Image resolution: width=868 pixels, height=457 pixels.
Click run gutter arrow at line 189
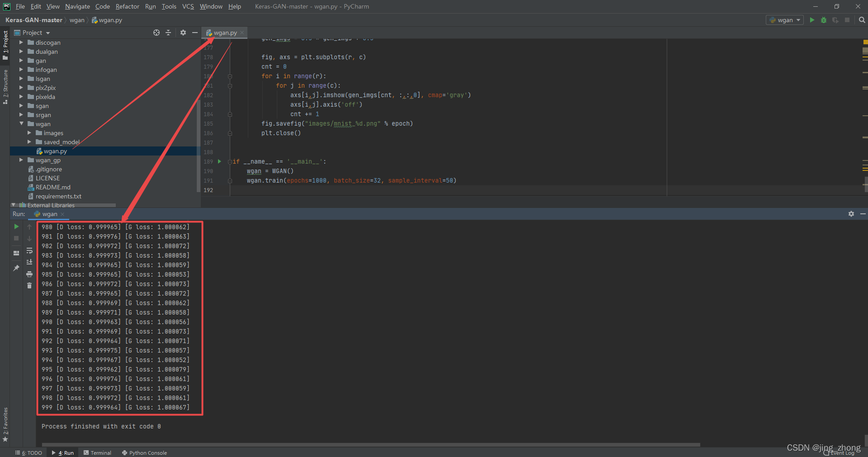[219, 161]
